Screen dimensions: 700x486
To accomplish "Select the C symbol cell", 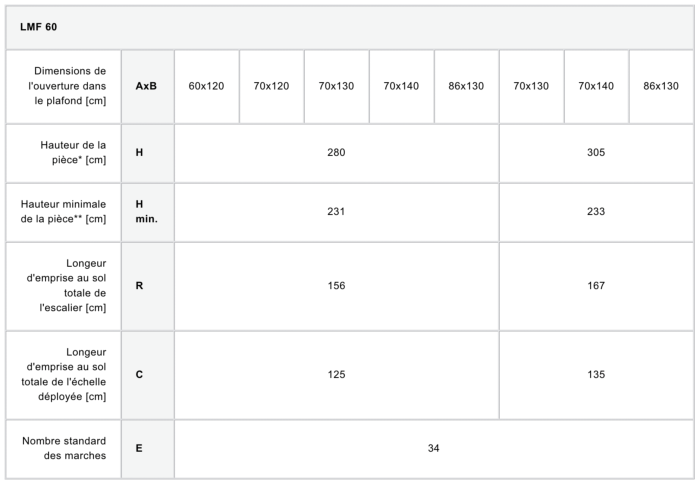I will [x=140, y=374].
